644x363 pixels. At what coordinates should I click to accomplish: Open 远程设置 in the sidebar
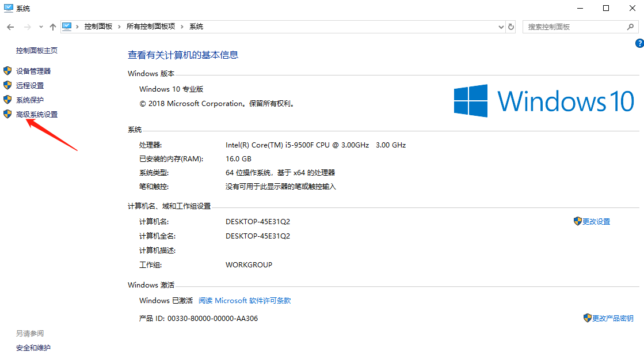(x=30, y=85)
